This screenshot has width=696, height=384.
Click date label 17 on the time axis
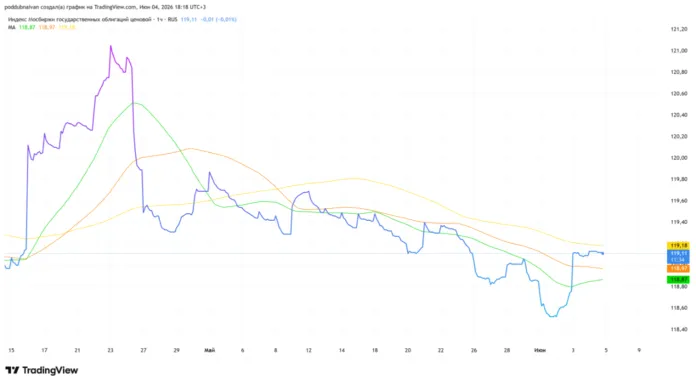click(x=44, y=350)
